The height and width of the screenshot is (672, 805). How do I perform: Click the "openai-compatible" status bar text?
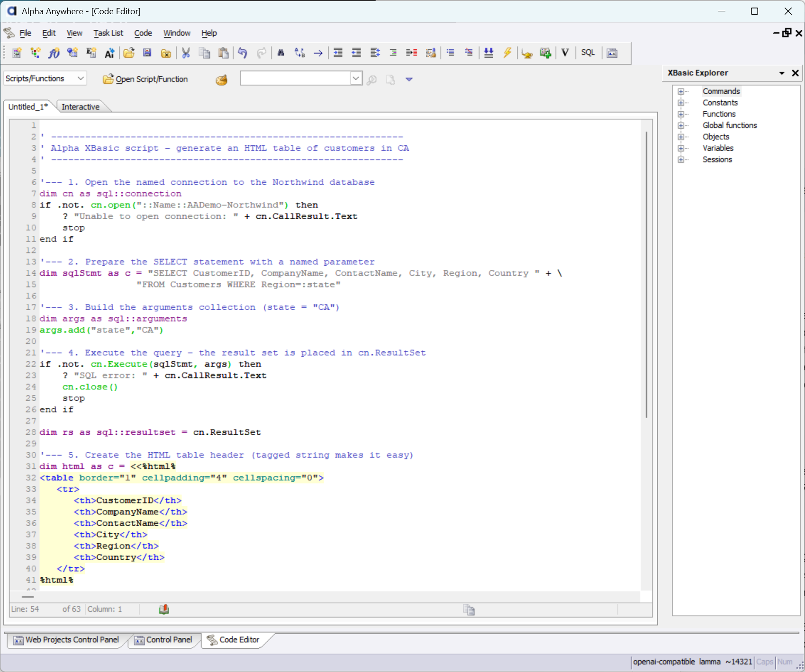[x=664, y=662]
